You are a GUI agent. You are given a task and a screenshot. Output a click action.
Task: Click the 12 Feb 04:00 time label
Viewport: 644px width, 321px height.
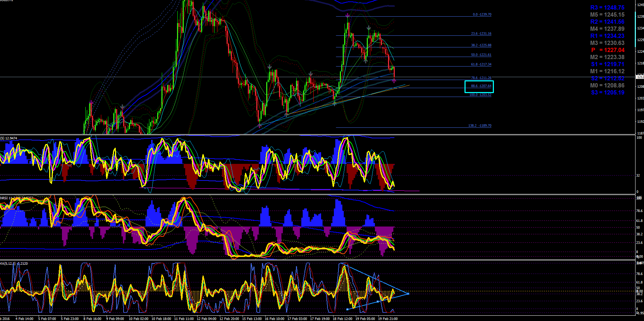point(206,319)
